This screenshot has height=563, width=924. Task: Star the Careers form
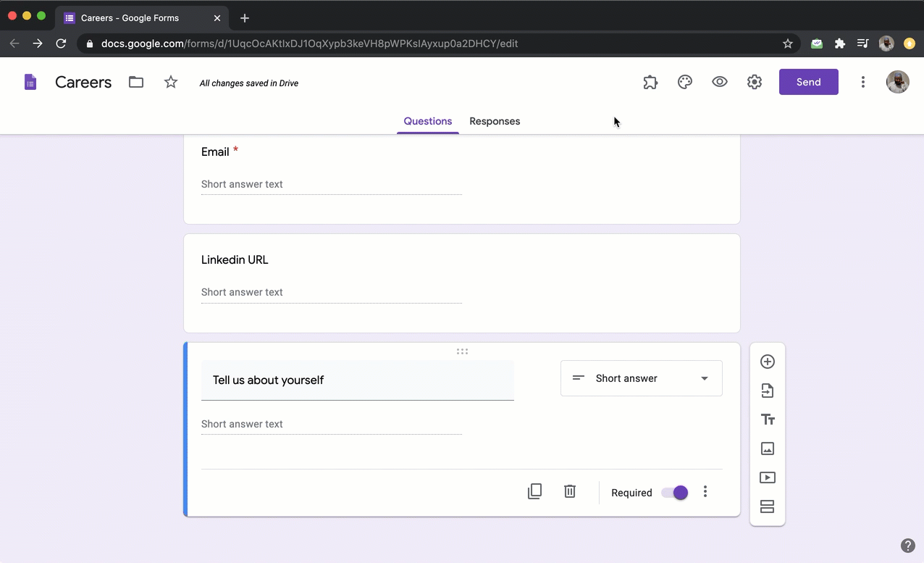coord(171,82)
